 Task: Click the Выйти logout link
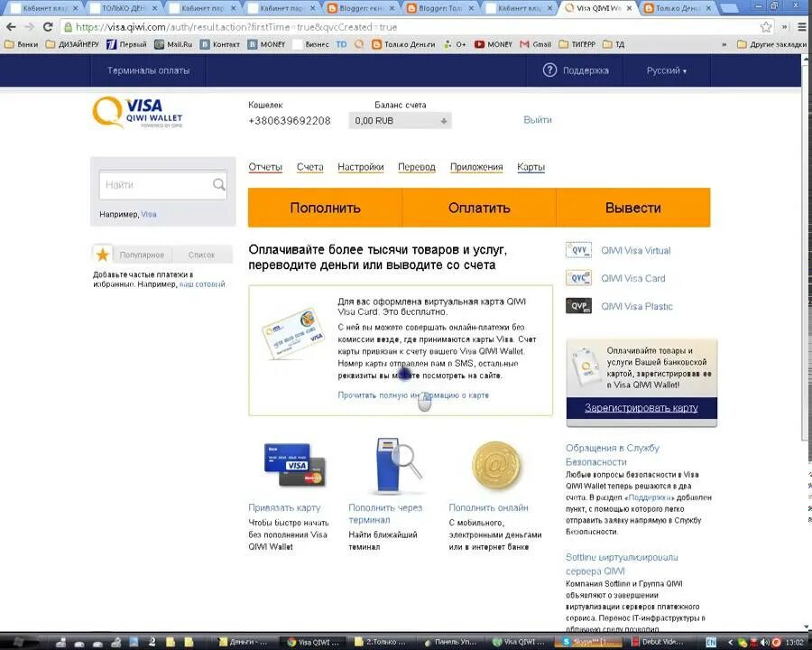(x=538, y=120)
